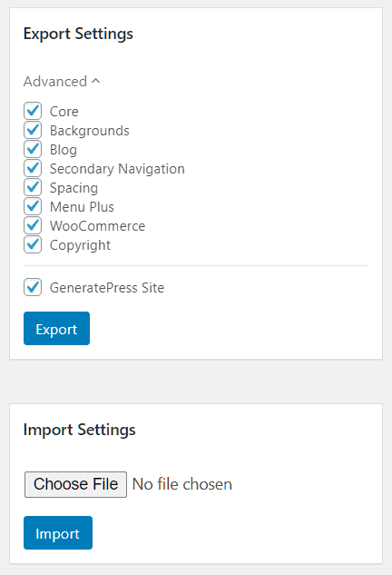Disable the WooCommerce export checkbox
392x575 pixels.
33,225
